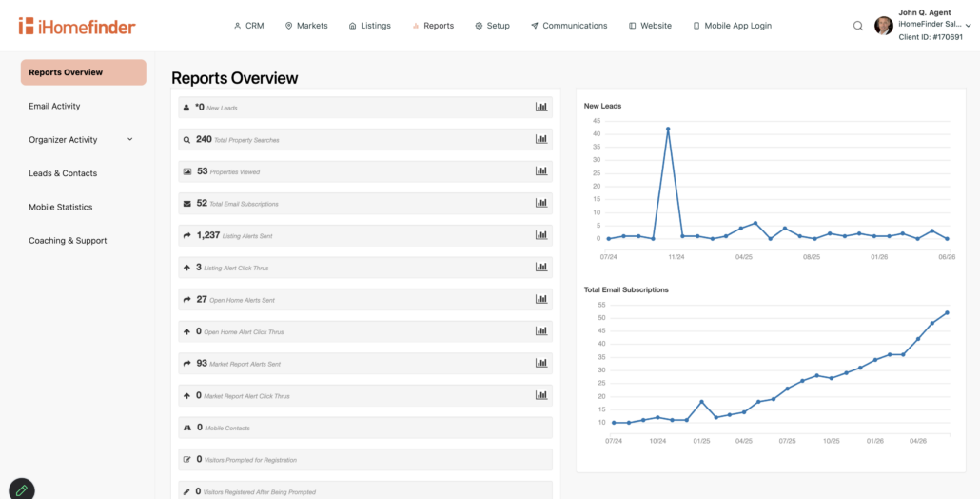
Task: Expand the Organizer Activity submenu chevron
Action: 130,139
